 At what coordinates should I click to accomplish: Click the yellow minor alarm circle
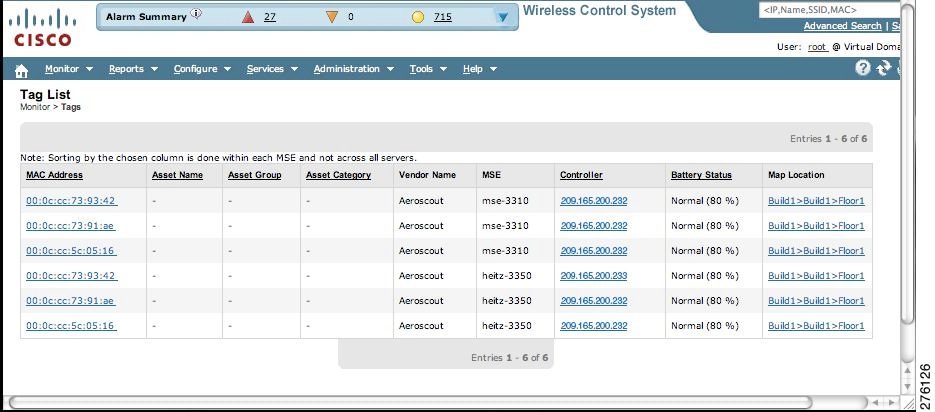pos(418,17)
